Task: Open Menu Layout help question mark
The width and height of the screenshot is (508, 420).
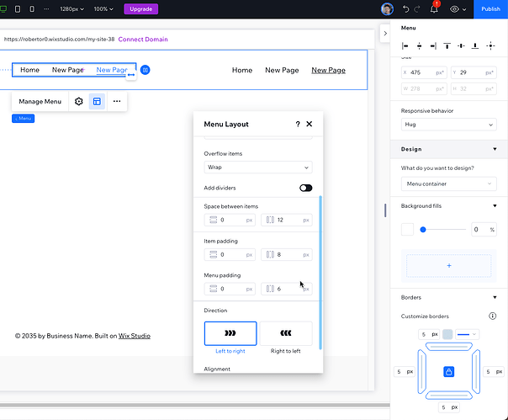Action: click(x=298, y=125)
